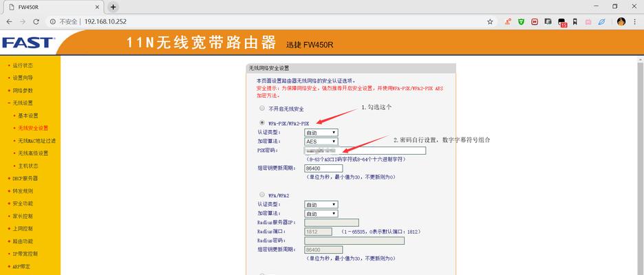
Task: Open the blue leaf extension icon
Action: (602, 22)
